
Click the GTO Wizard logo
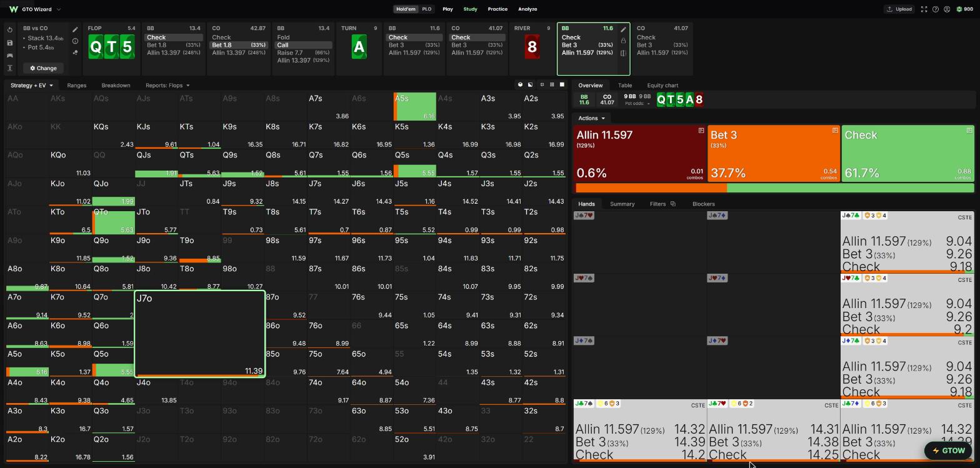(14, 9)
